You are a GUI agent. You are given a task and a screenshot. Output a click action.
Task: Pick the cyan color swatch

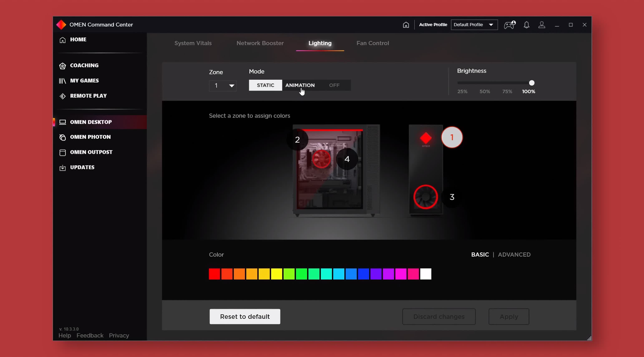pos(326,274)
